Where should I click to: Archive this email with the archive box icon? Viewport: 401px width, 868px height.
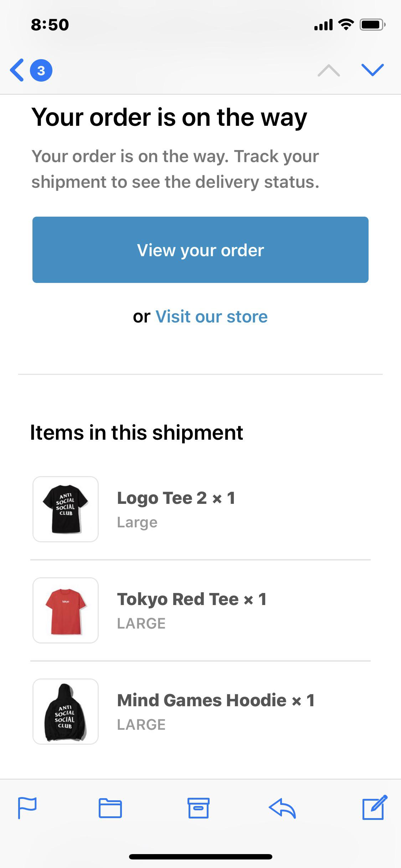coord(199,808)
